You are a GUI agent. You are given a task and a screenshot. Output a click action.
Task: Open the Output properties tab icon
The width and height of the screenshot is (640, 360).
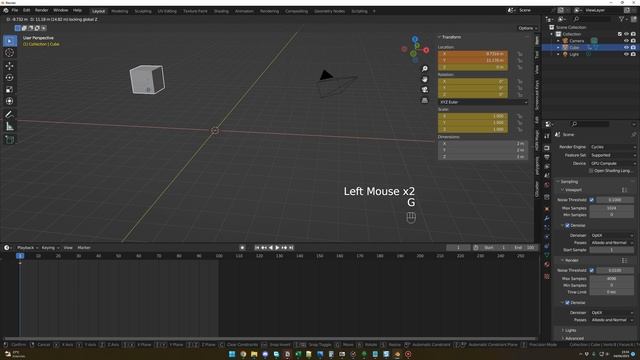coord(547,157)
